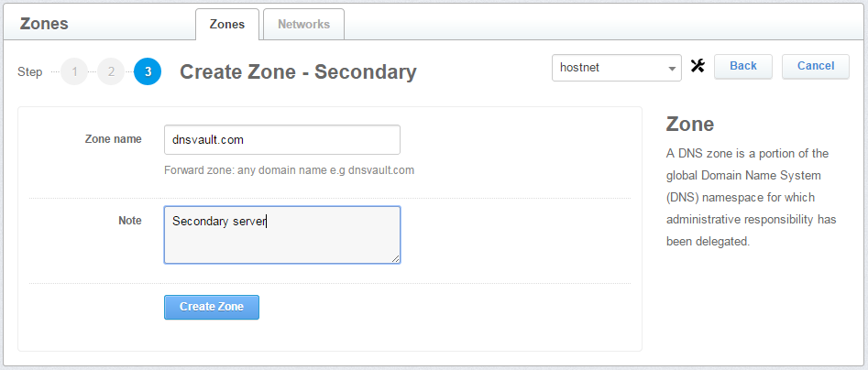The height and width of the screenshot is (370, 868).
Task: Click the active step 3 circle
Action: [148, 71]
